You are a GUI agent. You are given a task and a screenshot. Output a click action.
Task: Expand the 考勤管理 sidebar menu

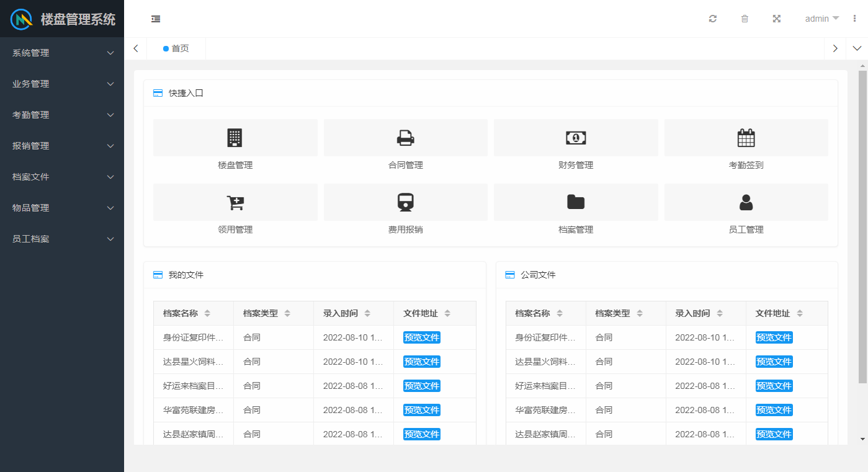(62, 115)
